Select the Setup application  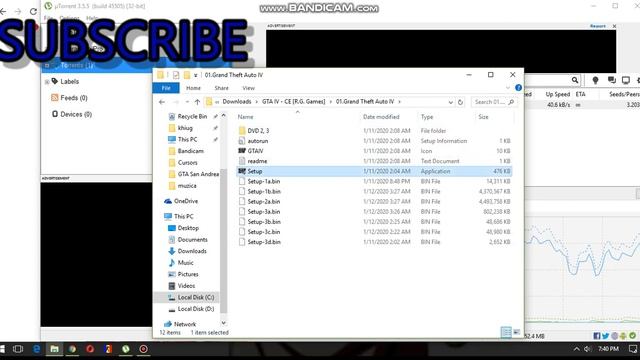374,171
